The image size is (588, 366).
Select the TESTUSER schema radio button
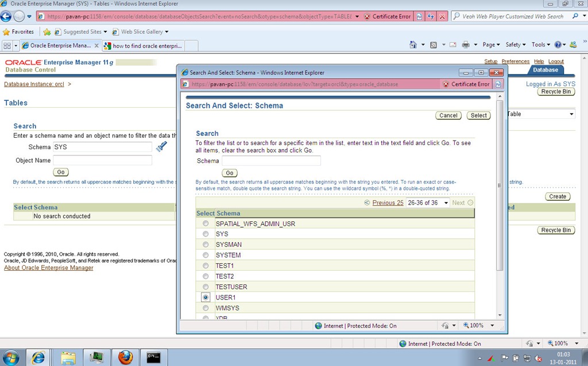click(x=206, y=287)
